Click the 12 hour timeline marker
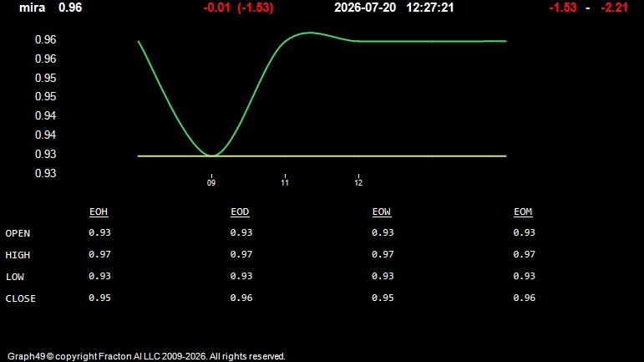The image size is (644, 362). [358, 181]
